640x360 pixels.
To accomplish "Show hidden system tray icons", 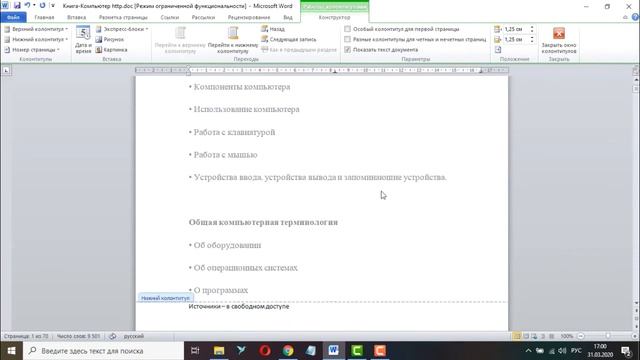I will click(x=529, y=351).
